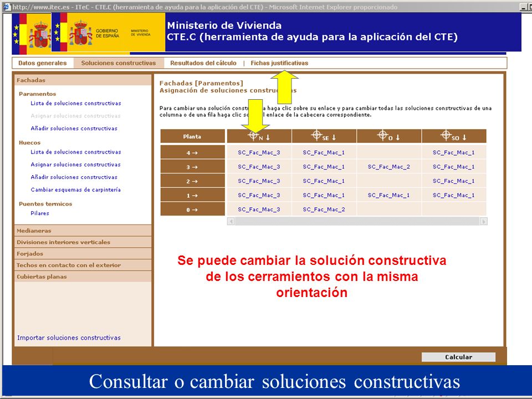This screenshot has width=532, height=399.
Task: Expand Divisiones interiores verticales section
Action: click(x=83, y=242)
